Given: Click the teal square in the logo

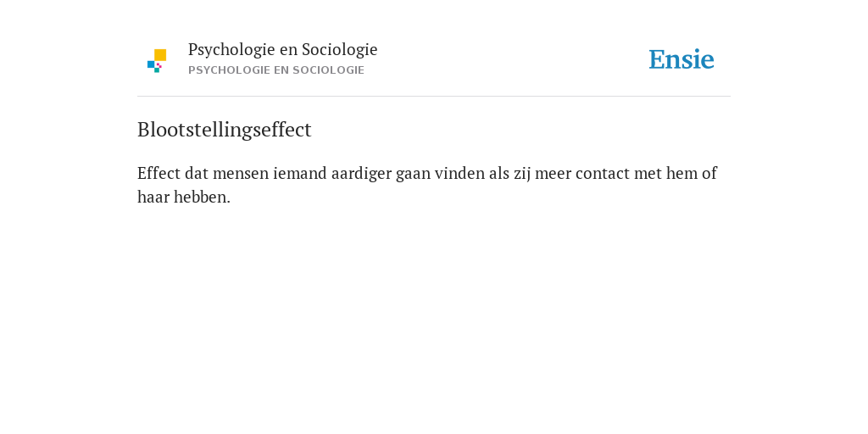Looking at the screenshot, I should 157,70.
